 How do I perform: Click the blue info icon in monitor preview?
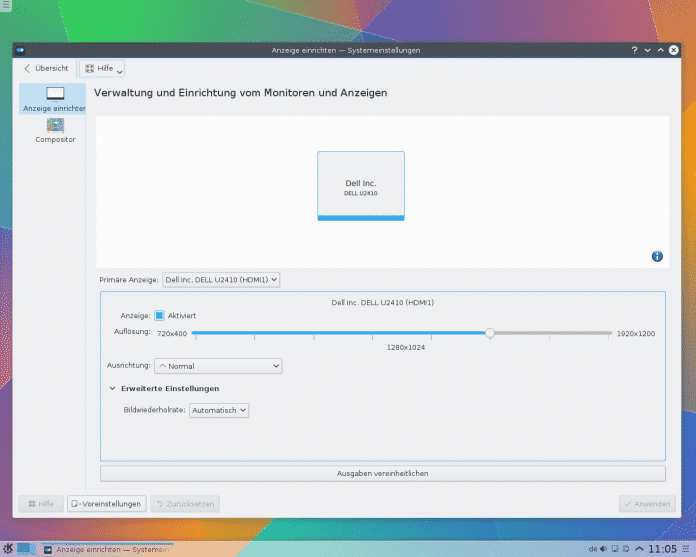657,256
